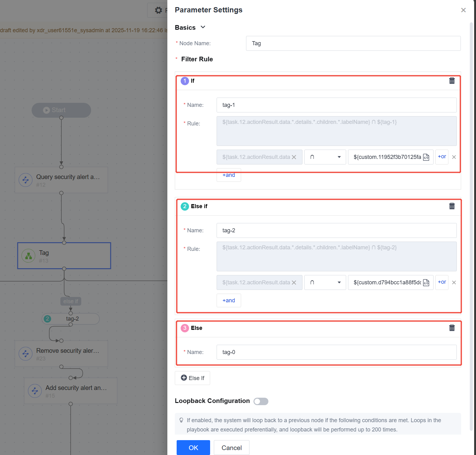Click the Remove security alert node icon
The width and height of the screenshot is (476, 455).
click(26, 354)
